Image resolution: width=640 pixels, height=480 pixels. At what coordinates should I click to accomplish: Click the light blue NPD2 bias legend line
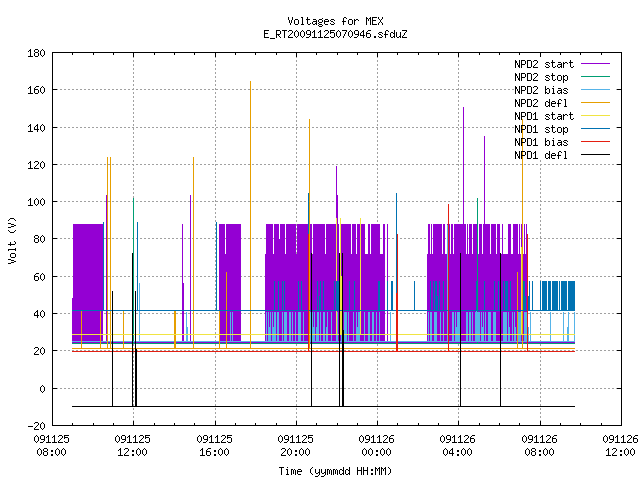(596, 90)
